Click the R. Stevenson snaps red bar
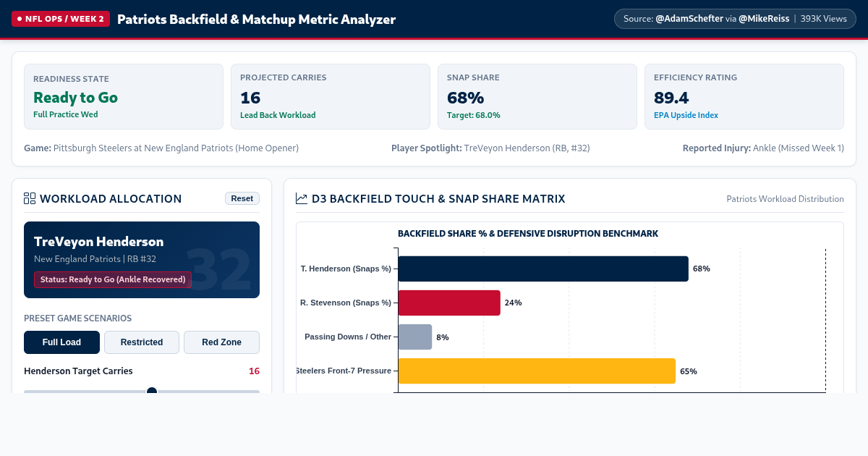The image size is (868, 456). pyautogui.click(x=449, y=303)
